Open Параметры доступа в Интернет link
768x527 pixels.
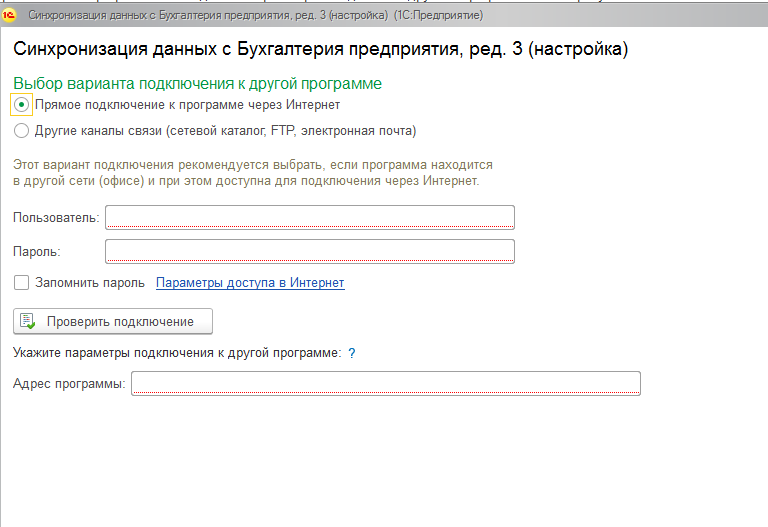[x=250, y=283]
